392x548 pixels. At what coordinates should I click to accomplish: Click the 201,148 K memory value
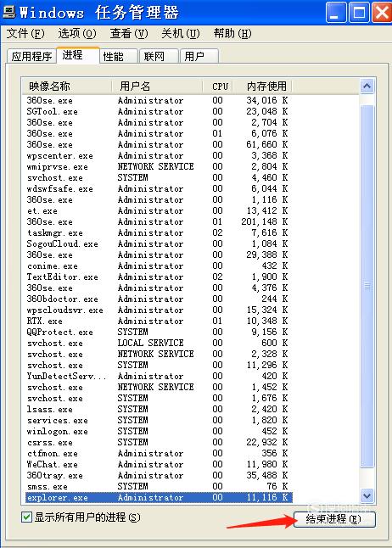tap(265, 222)
